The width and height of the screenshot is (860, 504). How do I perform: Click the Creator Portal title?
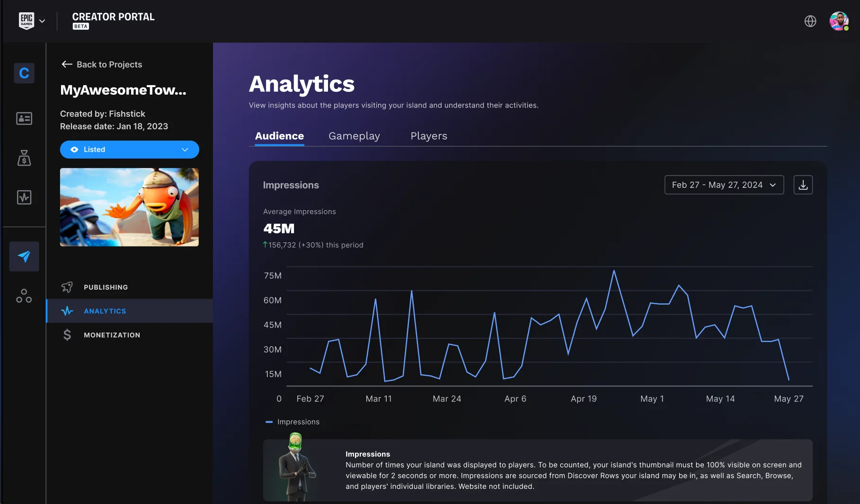(114, 17)
